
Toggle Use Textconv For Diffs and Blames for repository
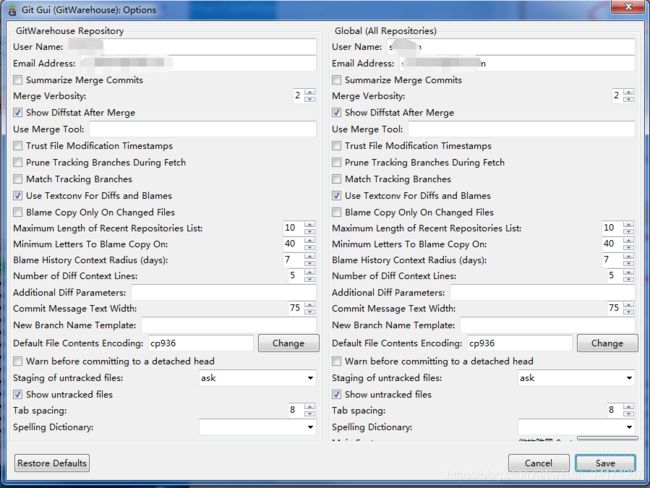tap(18, 196)
